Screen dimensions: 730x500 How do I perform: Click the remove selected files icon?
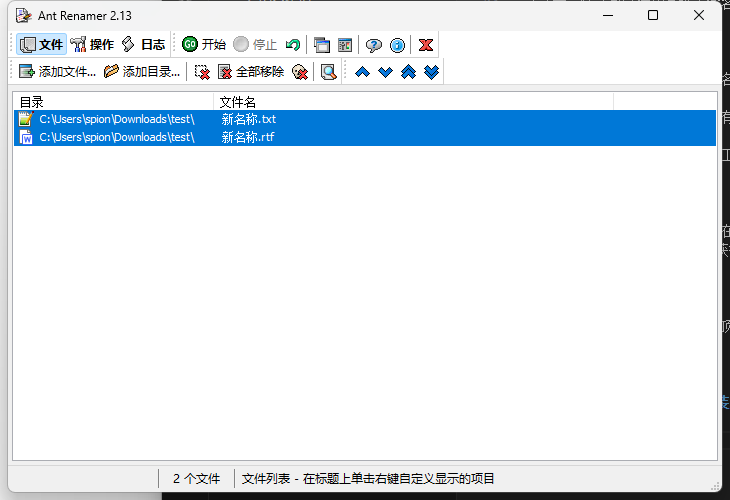coord(202,72)
